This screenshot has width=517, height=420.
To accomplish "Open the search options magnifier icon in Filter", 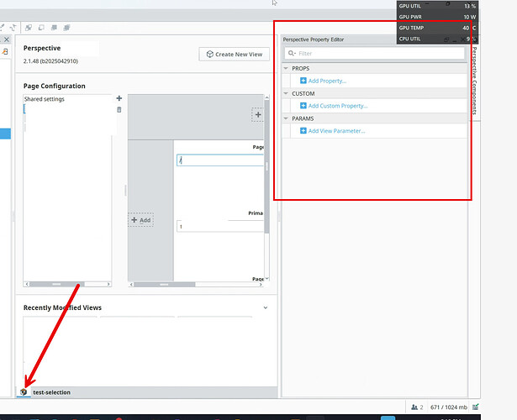I will coord(292,54).
